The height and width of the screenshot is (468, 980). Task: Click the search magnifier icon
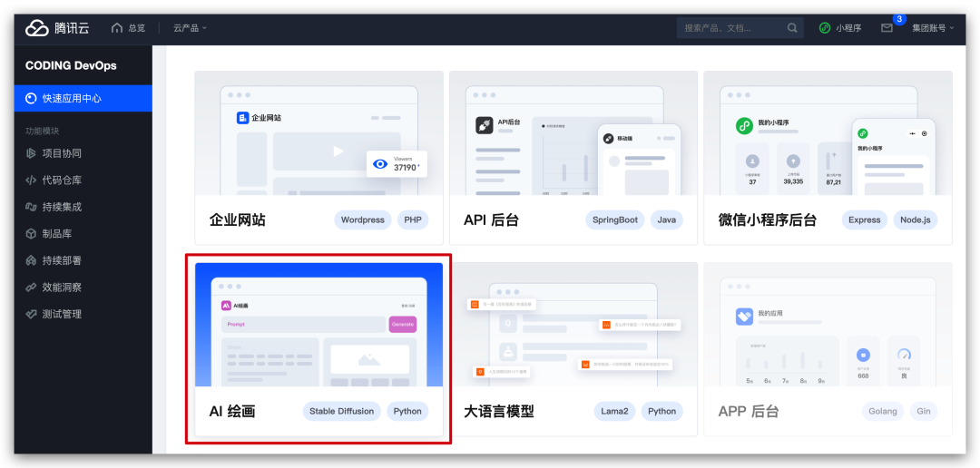(x=792, y=28)
